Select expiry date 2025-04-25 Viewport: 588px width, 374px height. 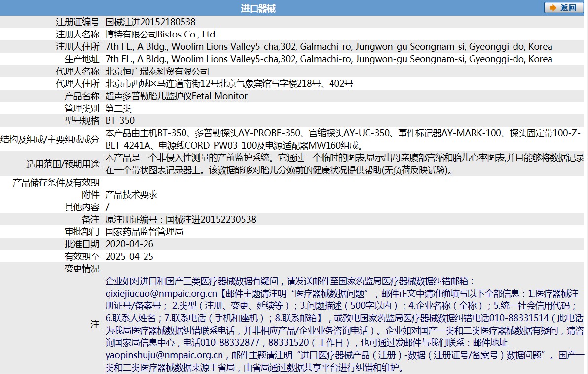coord(129,257)
